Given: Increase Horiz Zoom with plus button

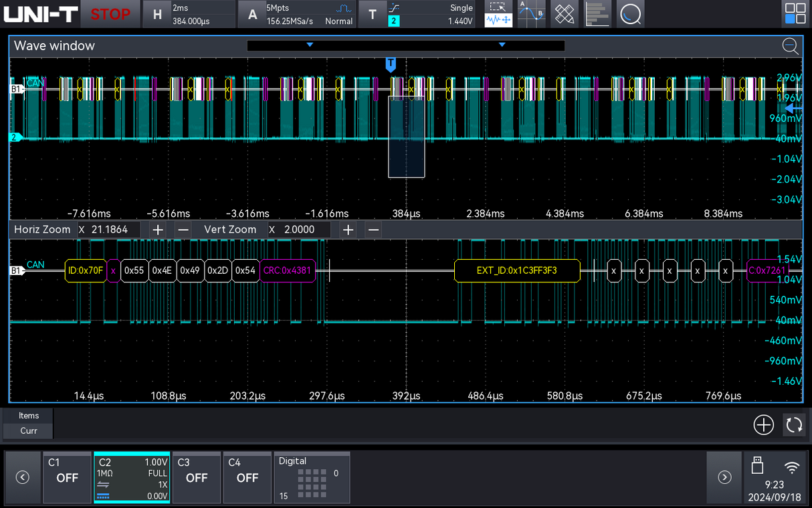Looking at the screenshot, I should point(157,230).
